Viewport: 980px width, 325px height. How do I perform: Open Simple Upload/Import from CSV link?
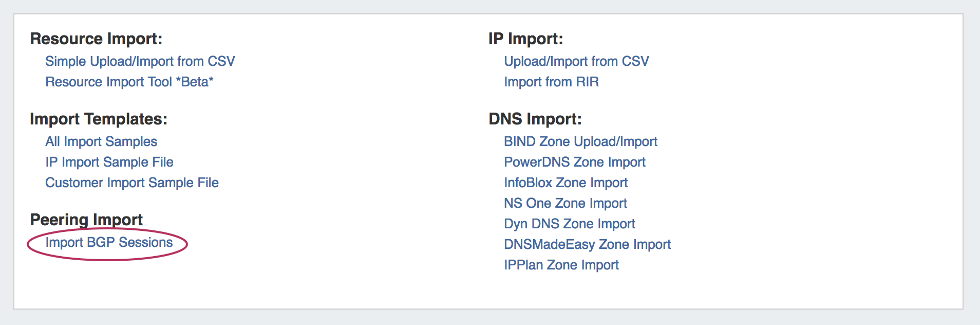(x=140, y=61)
